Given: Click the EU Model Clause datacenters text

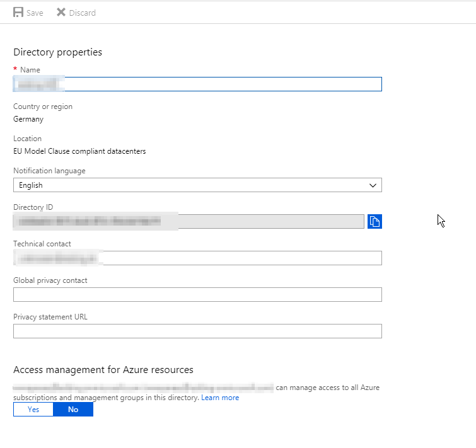Looking at the screenshot, I should click(x=79, y=151).
